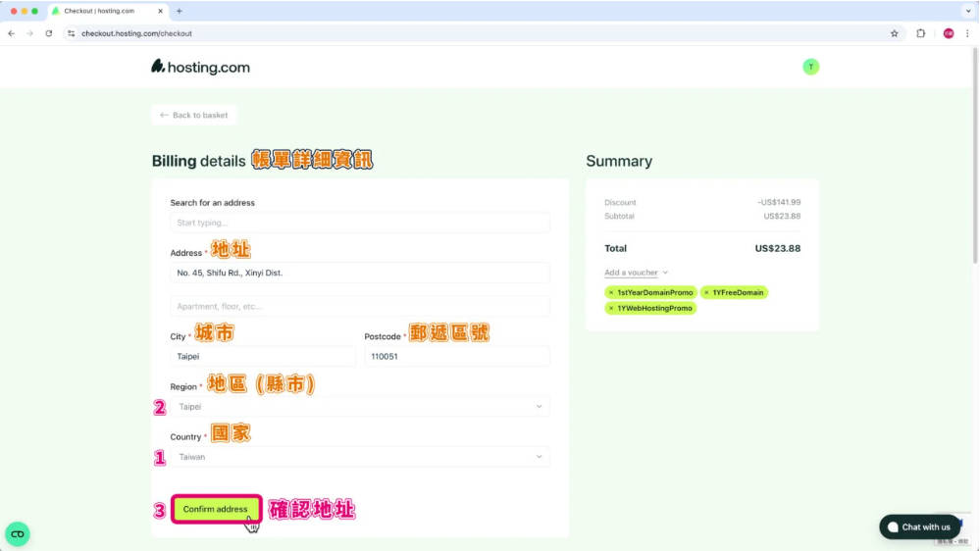
Task: Reload the checkout page
Action: (x=49, y=33)
